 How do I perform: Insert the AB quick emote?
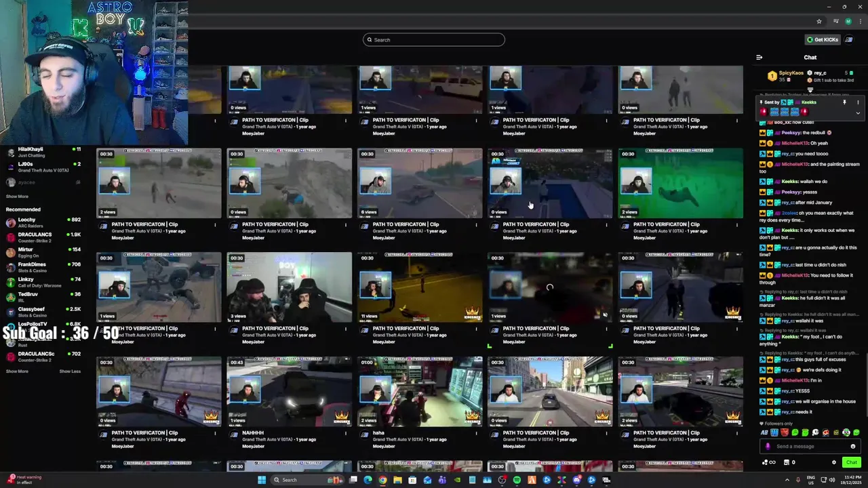[764, 432]
